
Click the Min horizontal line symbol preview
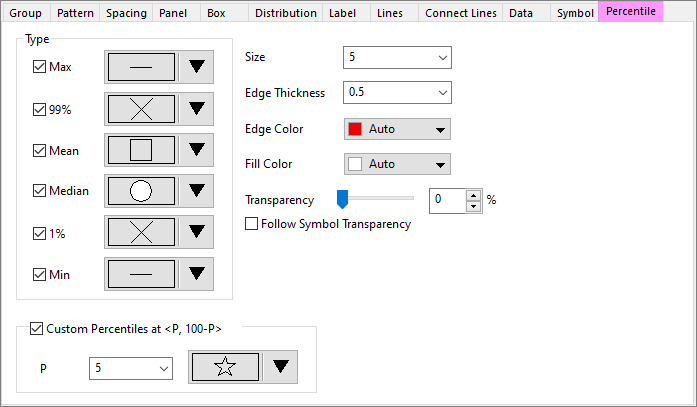pyautogui.click(x=141, y=273)
